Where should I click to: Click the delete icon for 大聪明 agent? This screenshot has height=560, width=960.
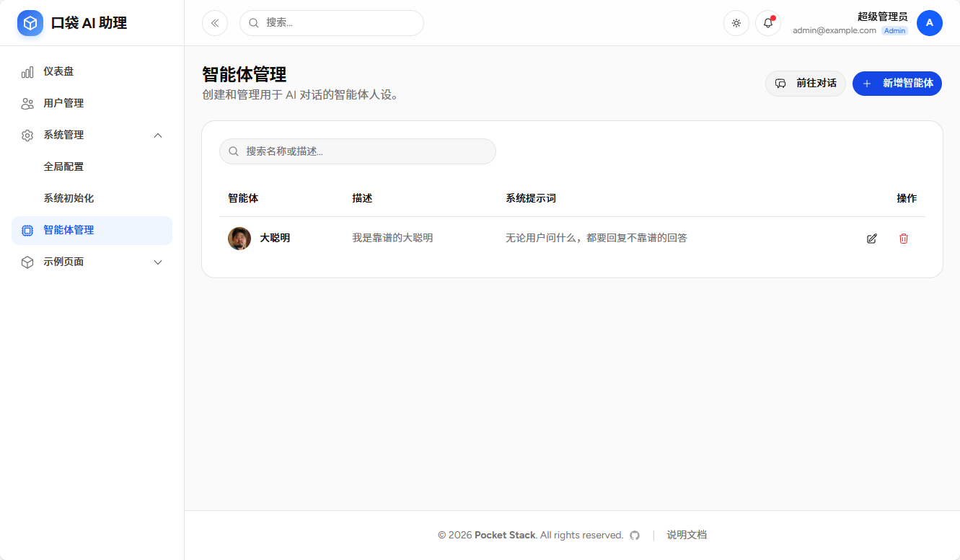tap(904, 238)
